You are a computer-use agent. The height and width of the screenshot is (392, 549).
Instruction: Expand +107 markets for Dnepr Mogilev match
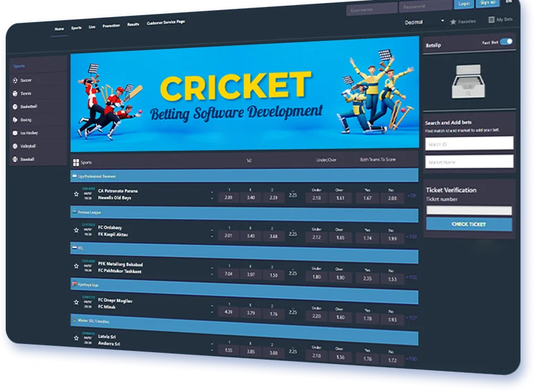point(411,318)
